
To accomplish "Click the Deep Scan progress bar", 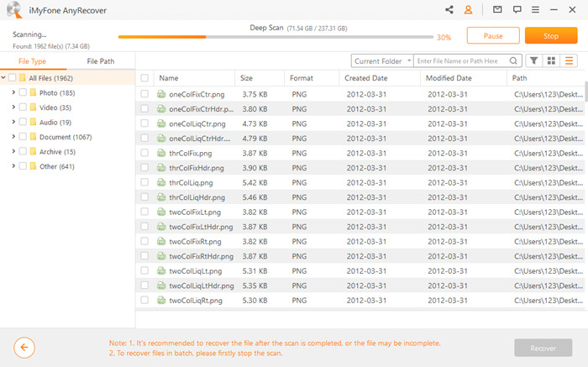I will (276, 37).
